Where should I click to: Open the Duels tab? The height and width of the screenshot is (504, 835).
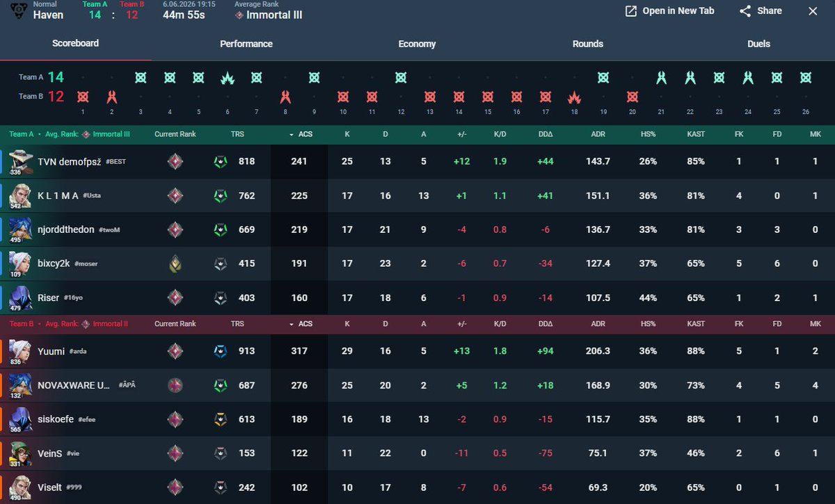pyautogui.click(x=758, y=44)
